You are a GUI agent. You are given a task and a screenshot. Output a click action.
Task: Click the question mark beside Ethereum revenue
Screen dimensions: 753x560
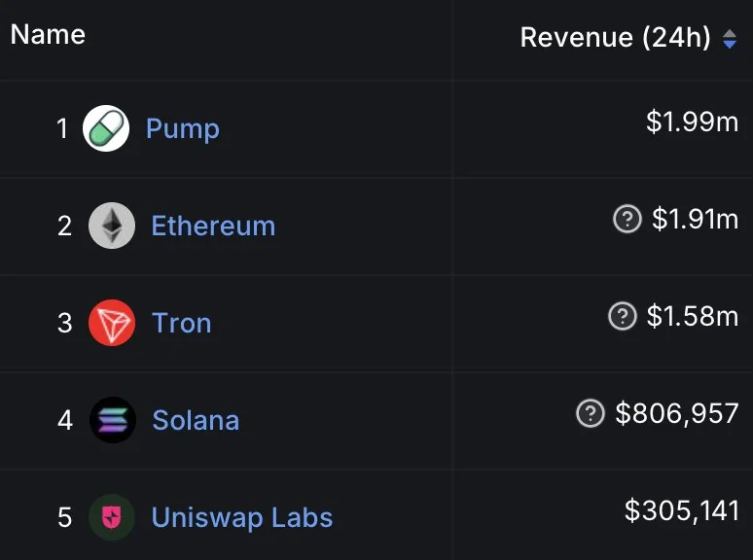tap(627, 220)
